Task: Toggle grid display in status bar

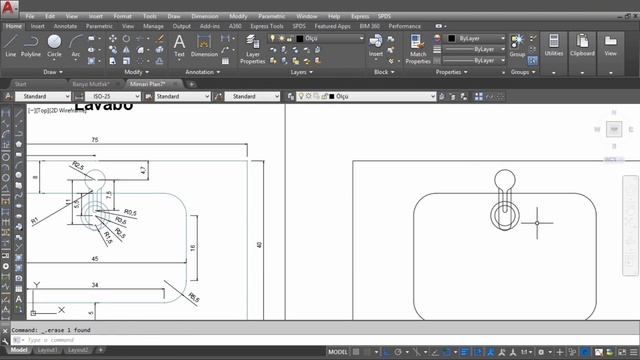Action: (x=356, y=352)
